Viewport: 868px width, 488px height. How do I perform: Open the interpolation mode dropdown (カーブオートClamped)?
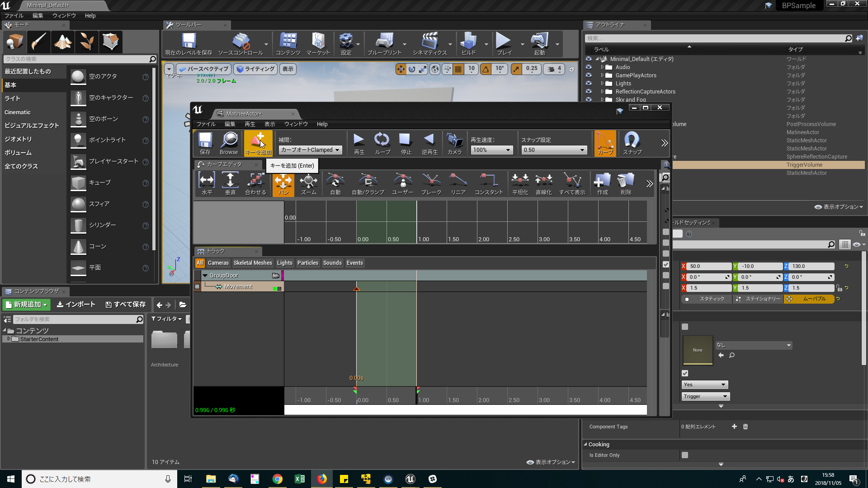click(310, 150)
